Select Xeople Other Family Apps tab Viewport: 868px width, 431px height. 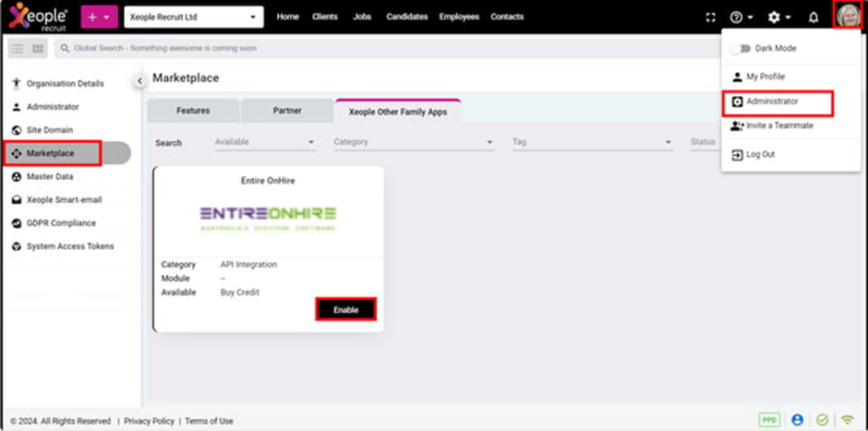coord(397,111)
